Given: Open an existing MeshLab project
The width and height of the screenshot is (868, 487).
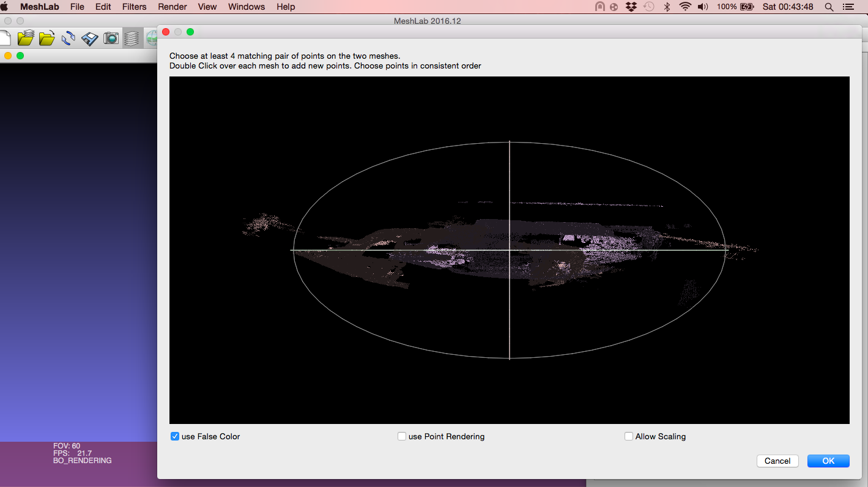Looking at the screenshot, I should (x=25, y=37).
